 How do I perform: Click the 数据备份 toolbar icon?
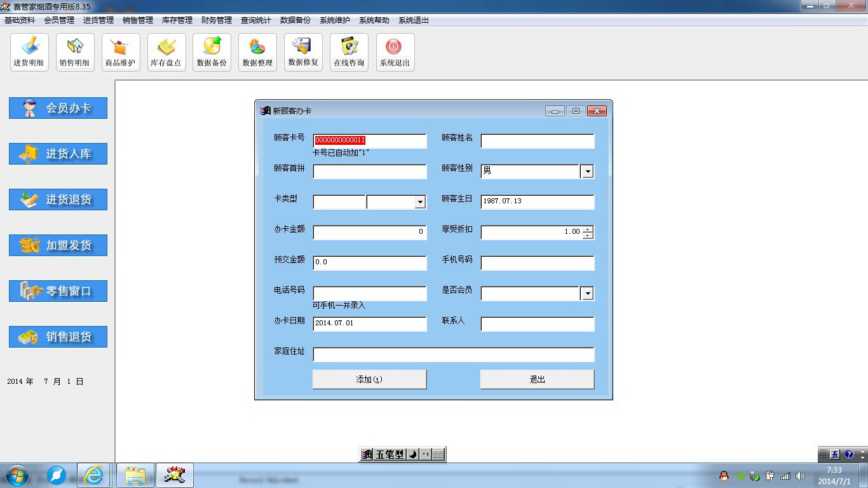click(212, 52)
